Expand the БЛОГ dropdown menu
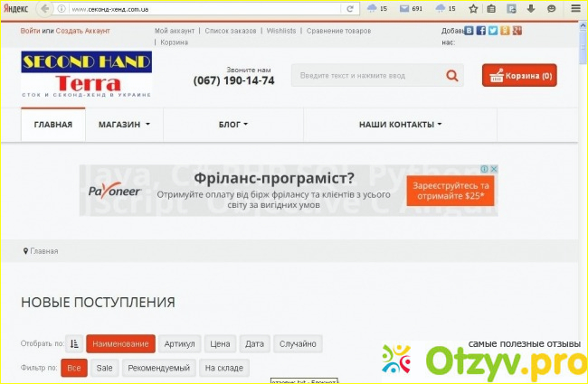The image size is (588, 384). [x=232, y=125]
